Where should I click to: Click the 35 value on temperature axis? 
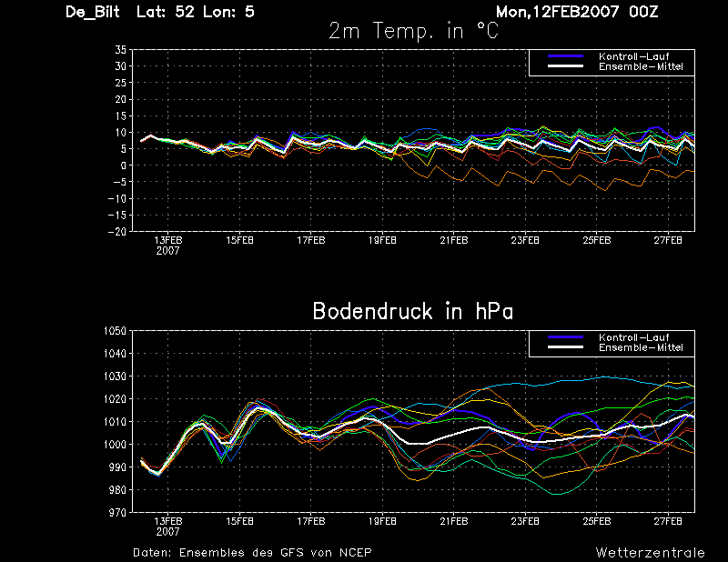click(121, 50)
